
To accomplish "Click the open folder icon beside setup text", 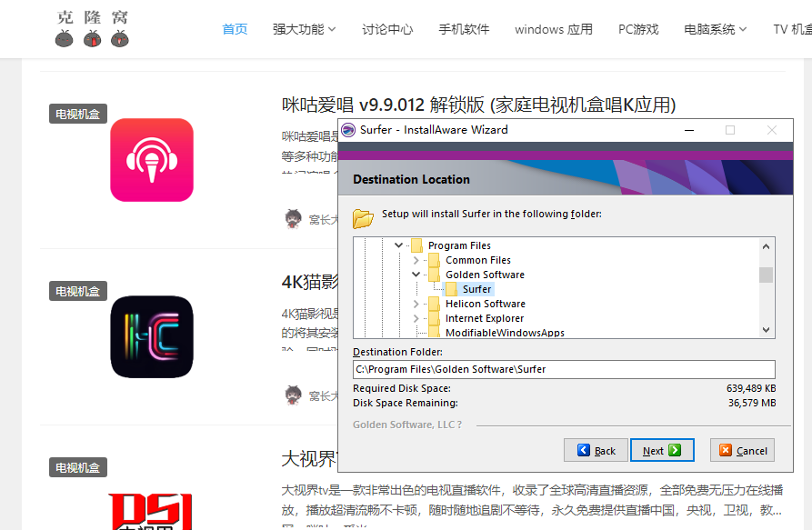I will coord(363,218).
